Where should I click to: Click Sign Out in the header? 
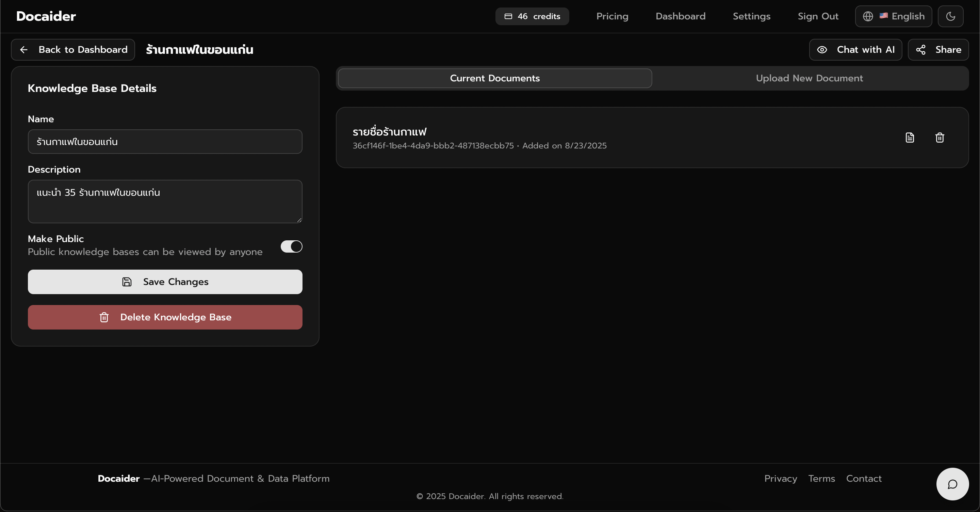[x=818, y=16]
